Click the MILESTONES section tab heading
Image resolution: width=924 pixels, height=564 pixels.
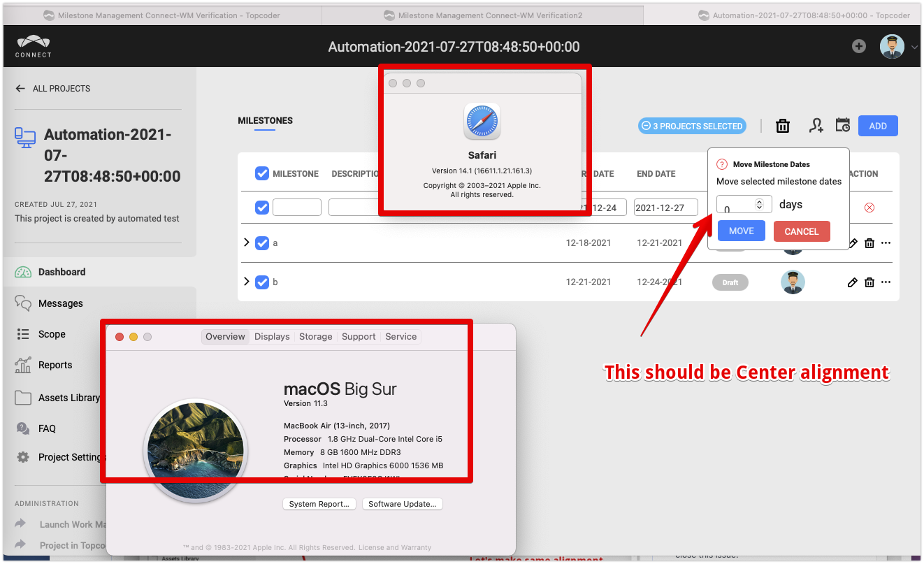266,121
